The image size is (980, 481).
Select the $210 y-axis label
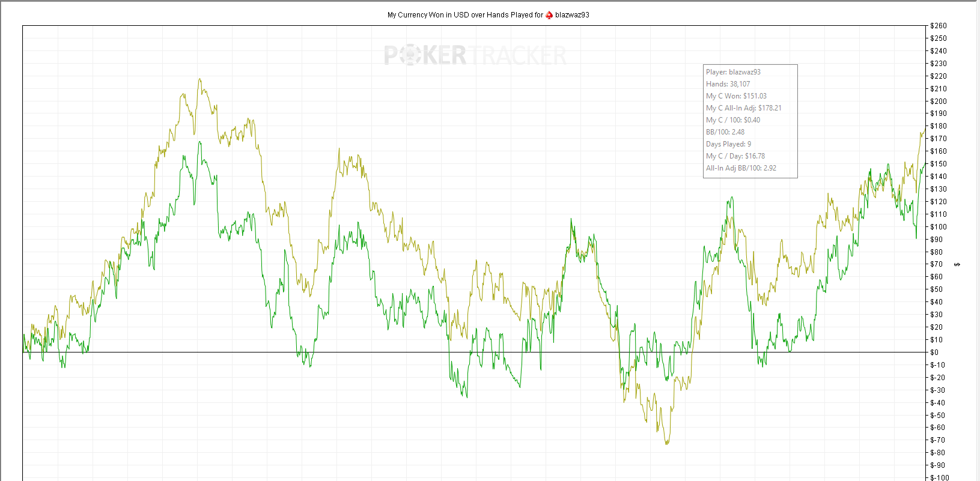coord(938,89)
